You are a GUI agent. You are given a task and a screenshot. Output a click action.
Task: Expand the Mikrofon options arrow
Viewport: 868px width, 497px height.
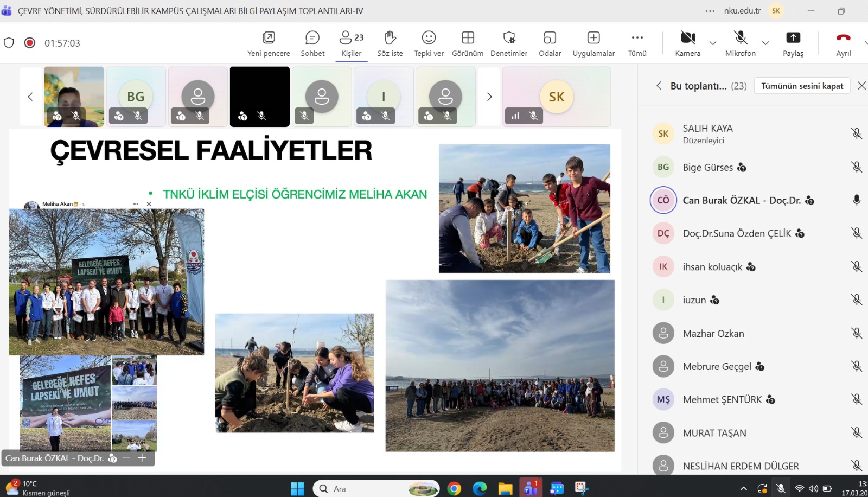pyautogui.click(x=765, y=43)
